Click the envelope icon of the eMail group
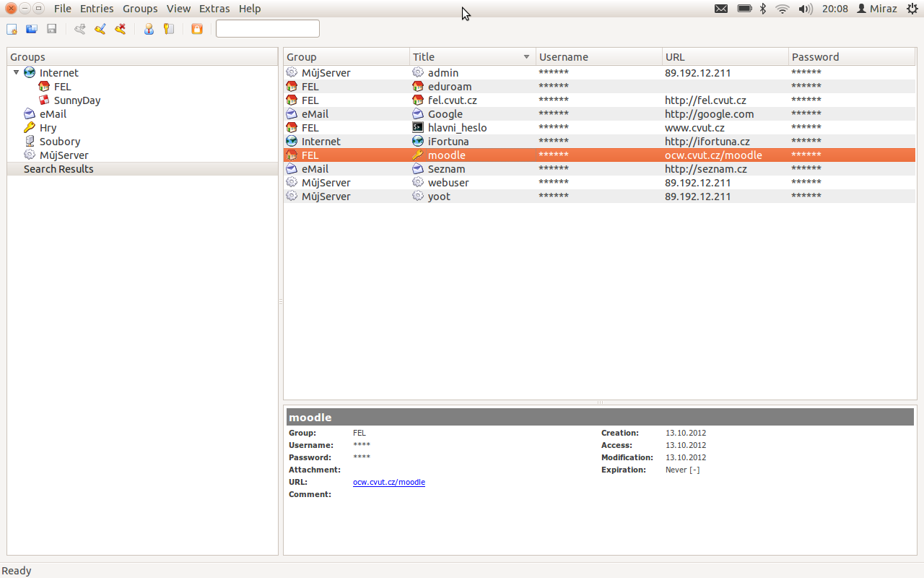924x578 pixels. (x=30, y=113)
